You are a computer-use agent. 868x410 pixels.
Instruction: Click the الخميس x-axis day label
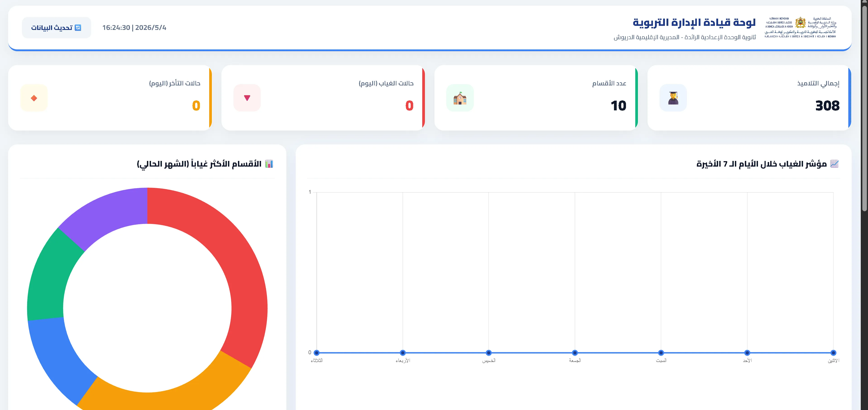(x=489, y=360)
